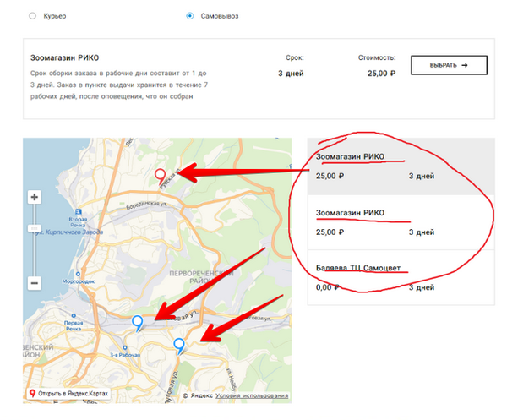Select the first Зоомагазин РИКО list item
The image size is (507, 420).
pyautogui.click(x=401, y=166)
